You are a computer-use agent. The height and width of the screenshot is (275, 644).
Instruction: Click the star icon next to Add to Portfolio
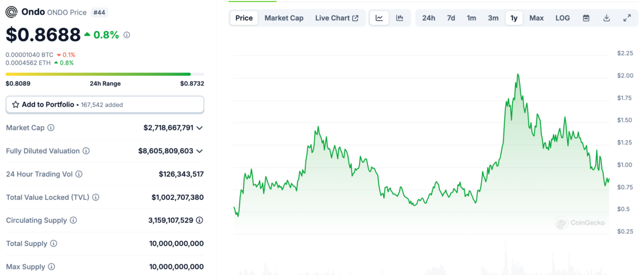point(16,104)
